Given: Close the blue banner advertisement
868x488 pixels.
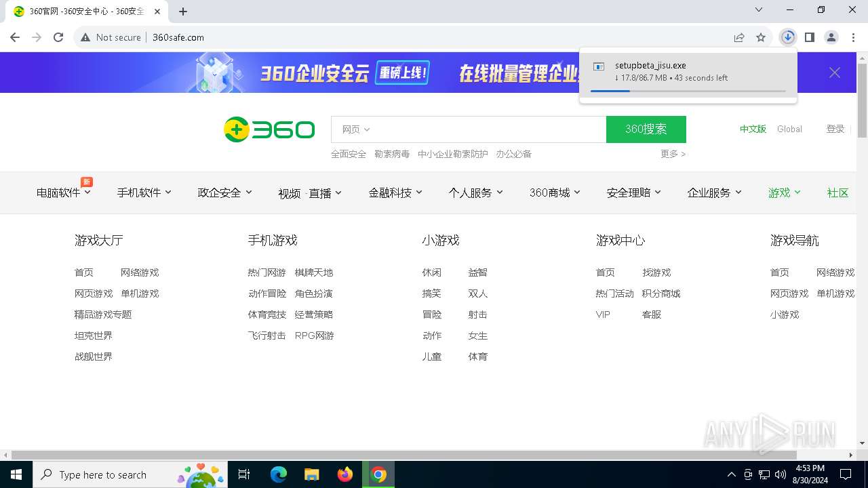Looking at the screenshot, I should click(x=835, y=73).
